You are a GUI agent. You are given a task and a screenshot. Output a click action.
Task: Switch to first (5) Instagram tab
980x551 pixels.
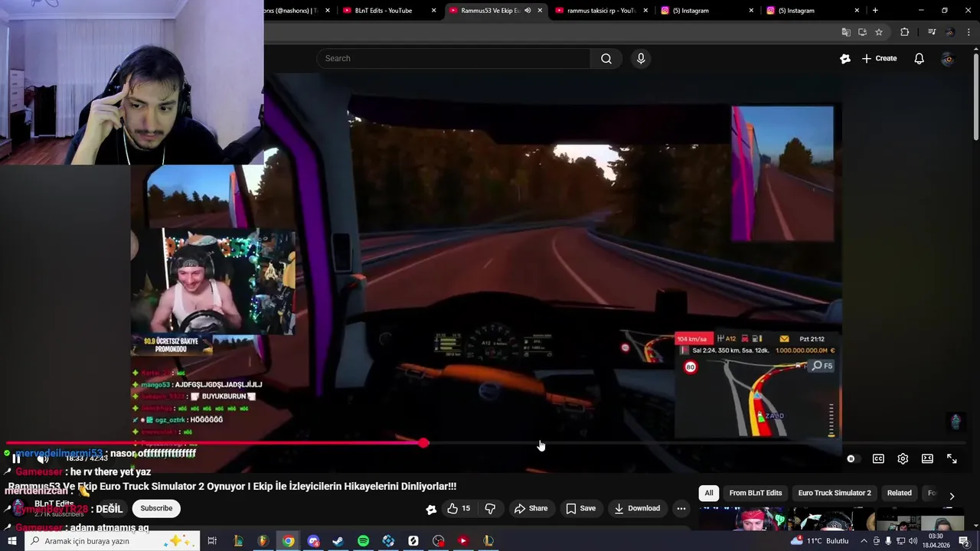pos(701,11)
